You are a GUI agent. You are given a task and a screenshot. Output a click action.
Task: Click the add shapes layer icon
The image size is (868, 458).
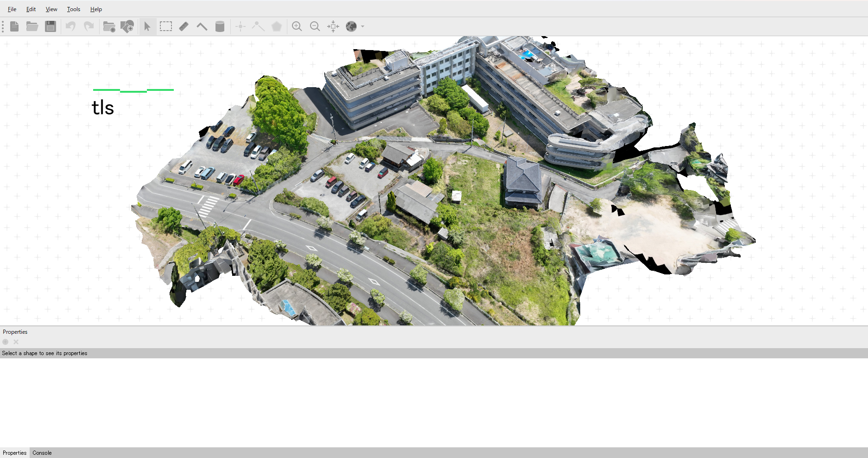pyautogui.click(x=127, y=26)
